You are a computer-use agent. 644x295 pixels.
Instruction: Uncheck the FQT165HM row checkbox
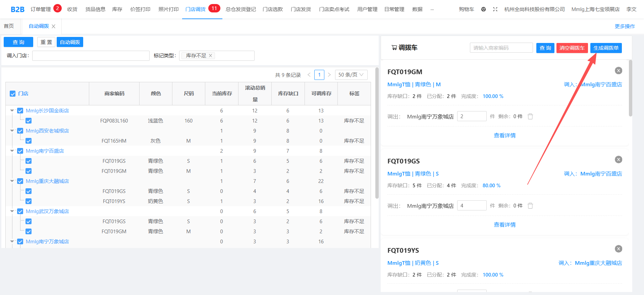pyautogui.click(x=29, y=141)
